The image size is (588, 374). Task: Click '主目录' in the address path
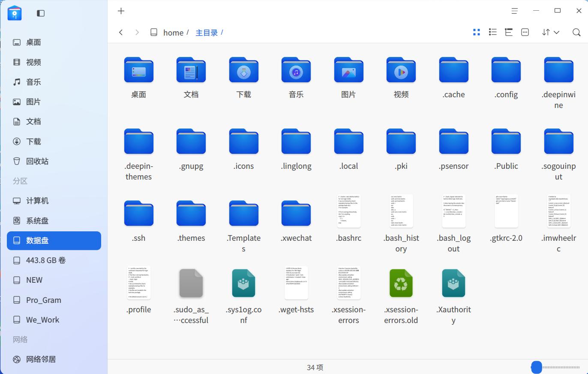coord(207,33)
